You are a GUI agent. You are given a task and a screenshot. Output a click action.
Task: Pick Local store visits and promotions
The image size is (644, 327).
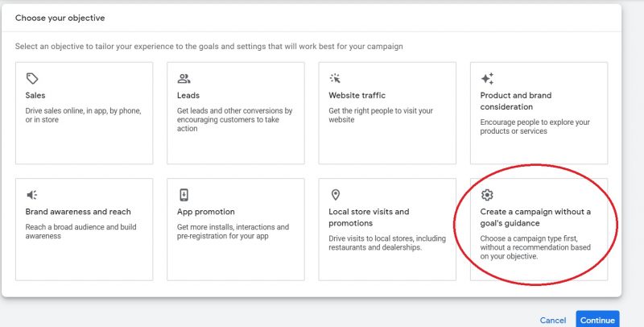click(x=387, y=230)
